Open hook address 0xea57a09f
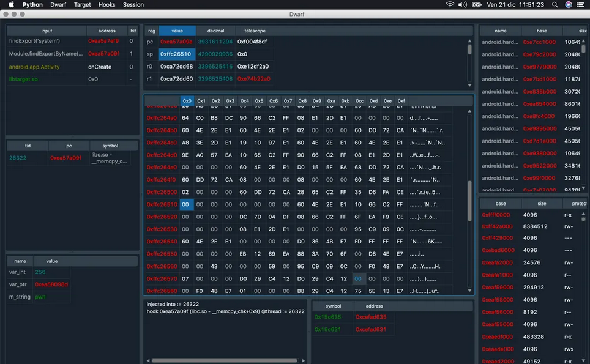 [x=103, y=54]
